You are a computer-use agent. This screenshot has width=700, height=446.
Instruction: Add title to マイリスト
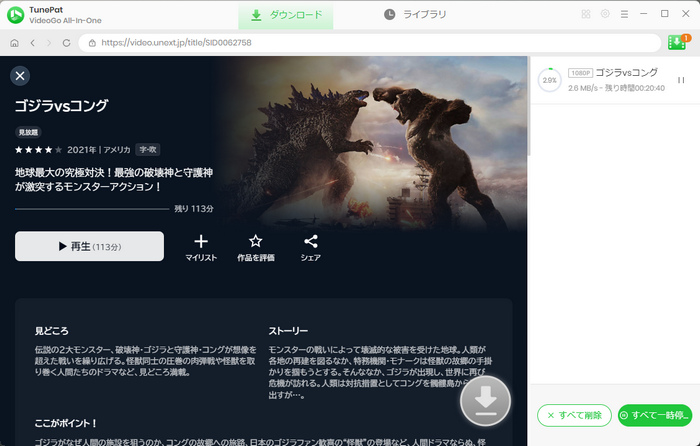(x=201, y=248)
